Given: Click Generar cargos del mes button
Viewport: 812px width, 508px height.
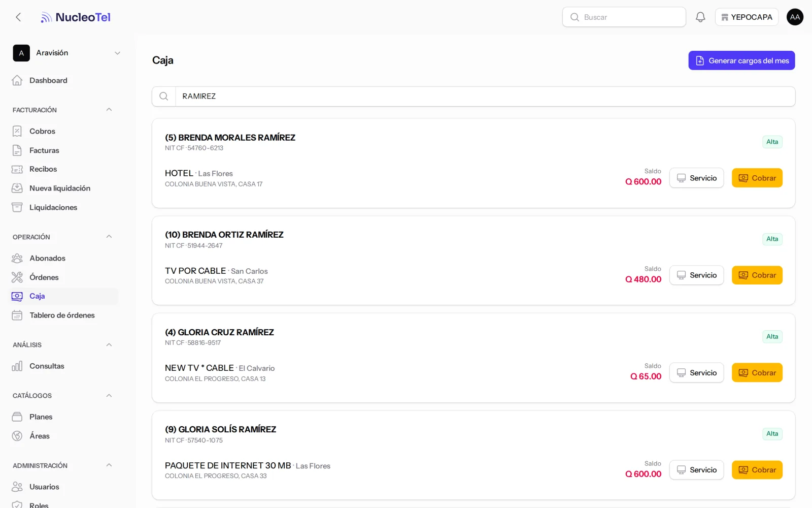Looking at the screenshot, I should pyautogui.click(x=741, y=60).
